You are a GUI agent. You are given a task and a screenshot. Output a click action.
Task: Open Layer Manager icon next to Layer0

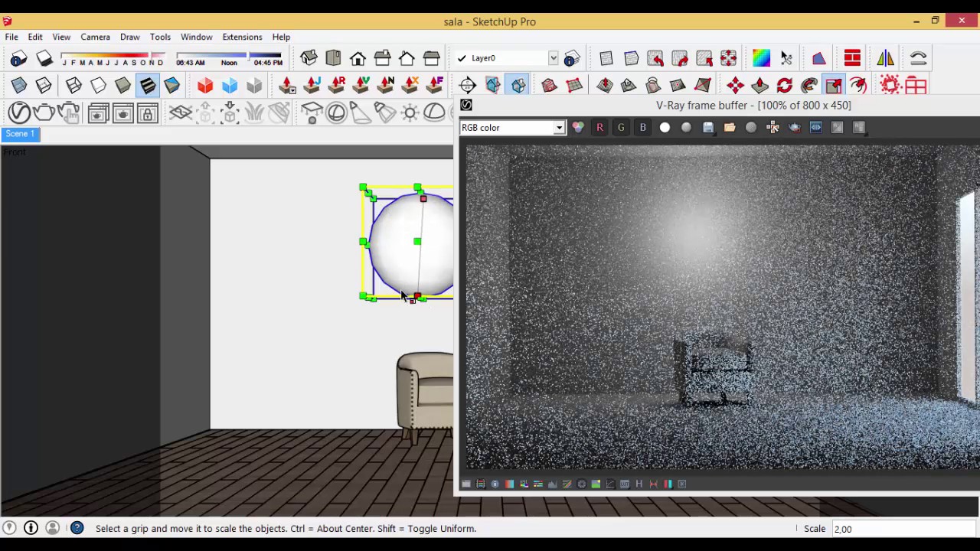coord(572,58)
